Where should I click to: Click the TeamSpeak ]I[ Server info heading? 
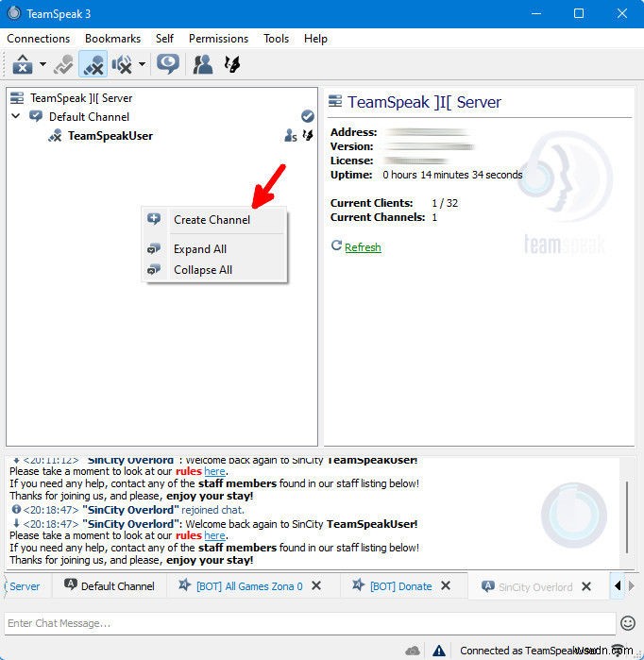coord(424,102)
